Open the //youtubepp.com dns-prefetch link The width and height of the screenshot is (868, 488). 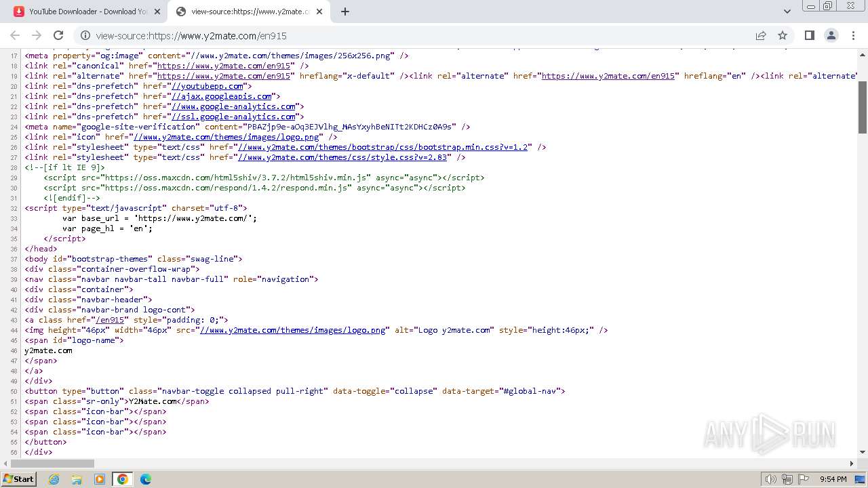(208, 86)
